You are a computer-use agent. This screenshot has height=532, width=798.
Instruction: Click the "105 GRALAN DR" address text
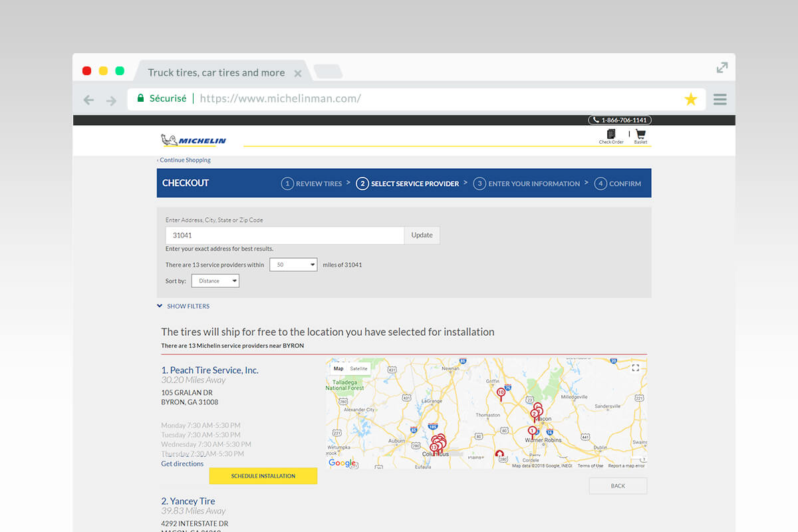[x=187, y=393]
